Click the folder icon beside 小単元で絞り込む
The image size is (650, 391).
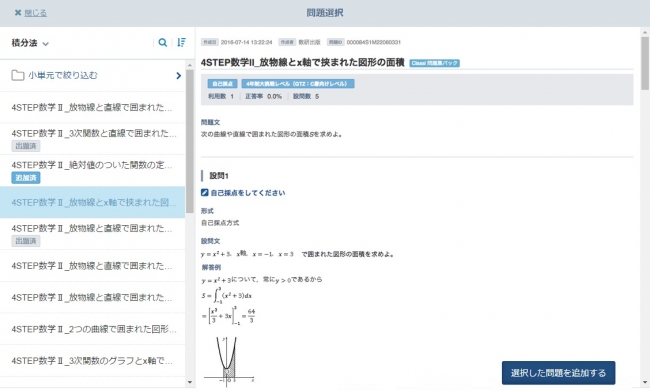[x=17, y=75]
